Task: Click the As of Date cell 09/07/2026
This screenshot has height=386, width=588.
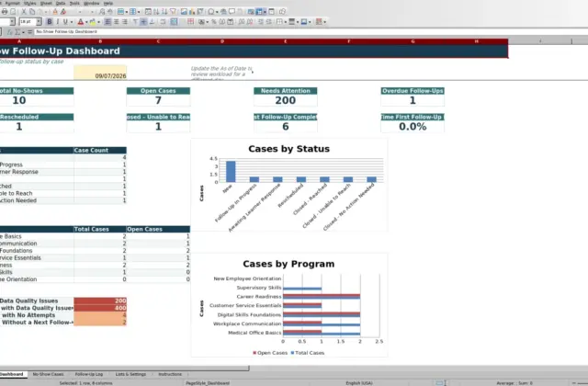Action: click(100, 73)
